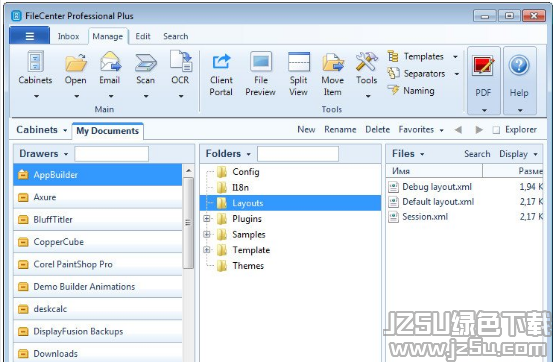
Task: Select the BluffTitler drawer
Action: (98, 219)
